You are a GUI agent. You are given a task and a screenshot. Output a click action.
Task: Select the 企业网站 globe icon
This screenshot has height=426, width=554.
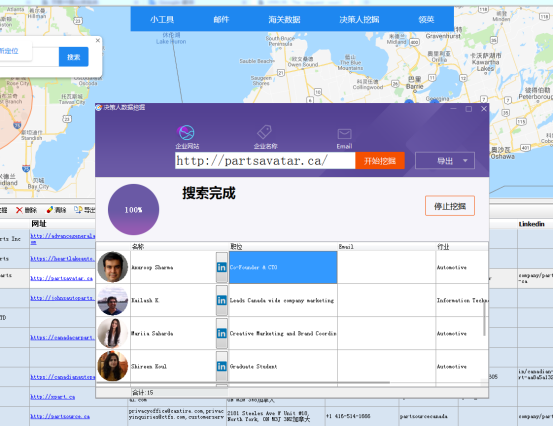point(187,133)
